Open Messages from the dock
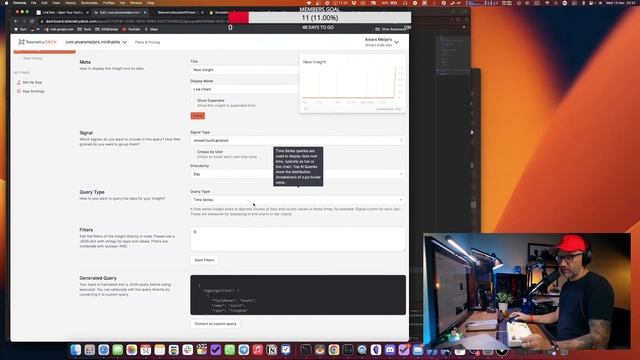 [118, 350]
